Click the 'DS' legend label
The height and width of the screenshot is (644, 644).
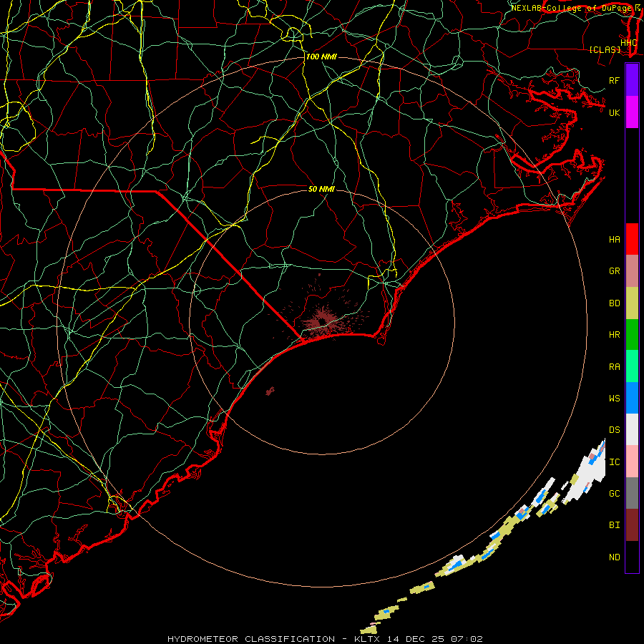coord(614,430)
